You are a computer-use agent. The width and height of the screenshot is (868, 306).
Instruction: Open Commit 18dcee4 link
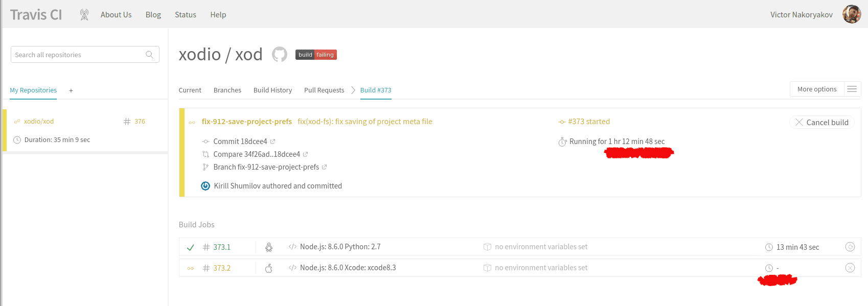[x=240, y=142]
